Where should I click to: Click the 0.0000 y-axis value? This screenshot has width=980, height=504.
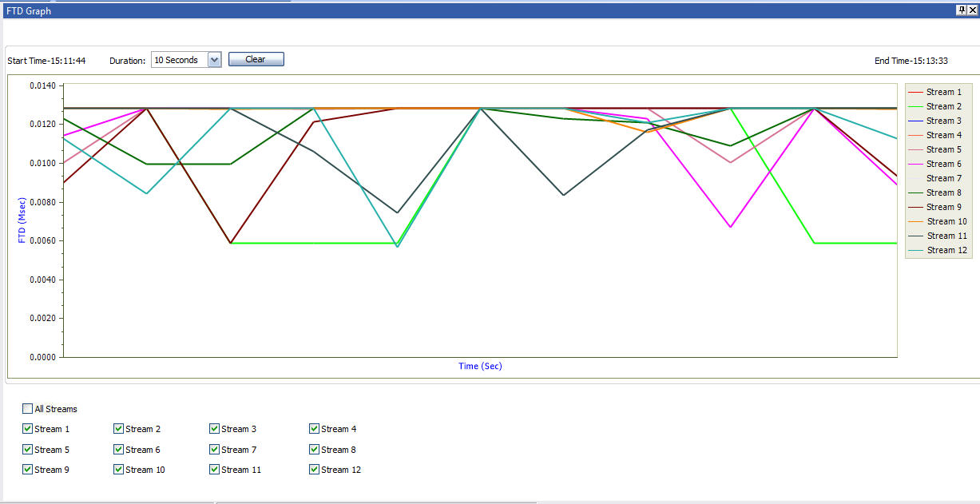click(x=42, y=357)
